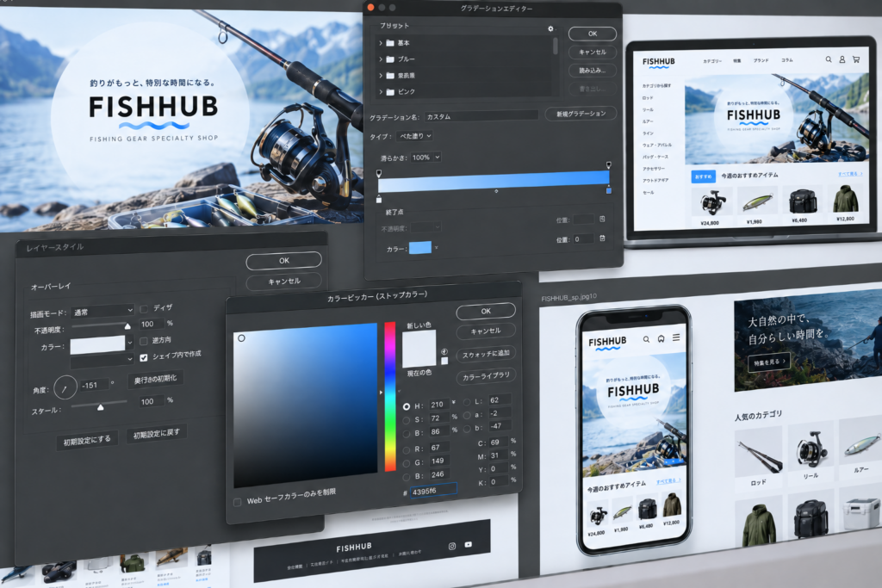Screen dimensions: 882x588
Task: Tap the hamburger menu icon in the phone mockup
Action: 676,337
